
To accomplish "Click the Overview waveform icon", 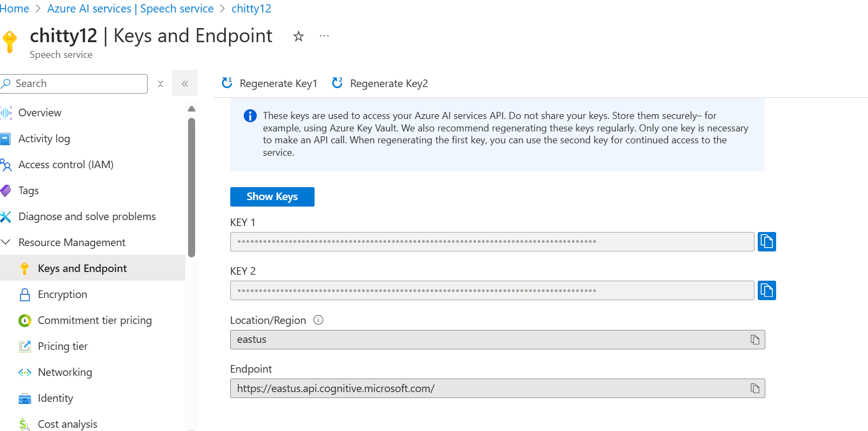I will pyautogui.click(x=5, y=113).
